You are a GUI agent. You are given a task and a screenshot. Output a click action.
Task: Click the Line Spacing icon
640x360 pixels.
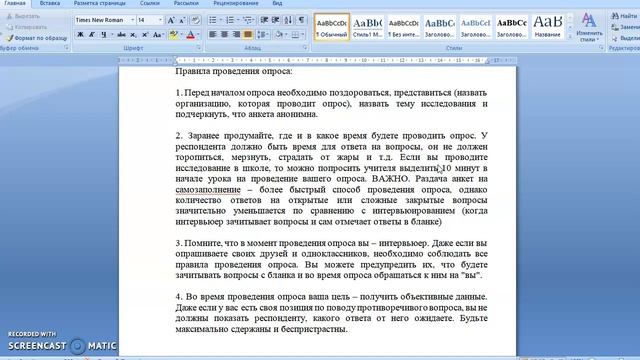262,35
